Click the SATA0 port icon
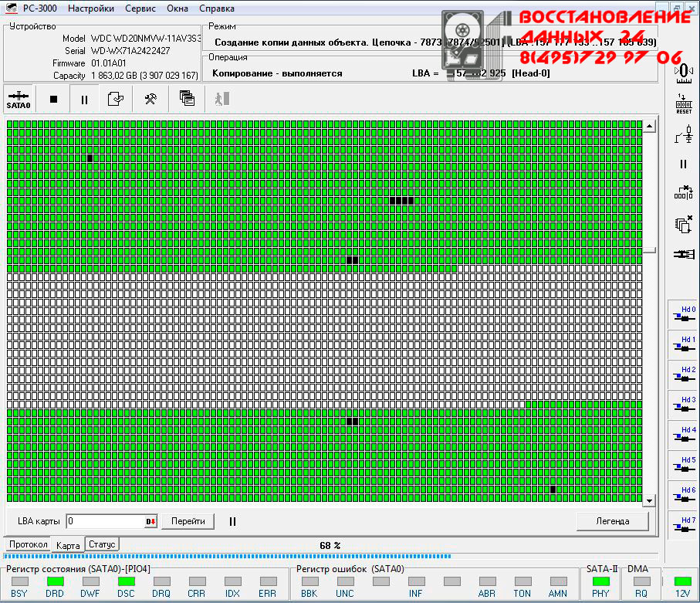This screenshot has width=700, height=603. (x=18, y=100)
